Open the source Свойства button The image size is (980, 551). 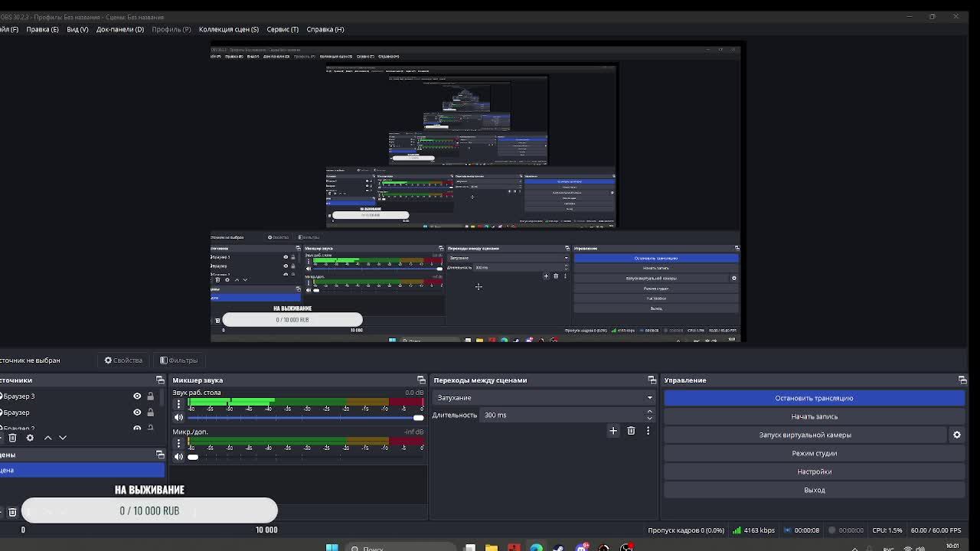pos(123,360)
